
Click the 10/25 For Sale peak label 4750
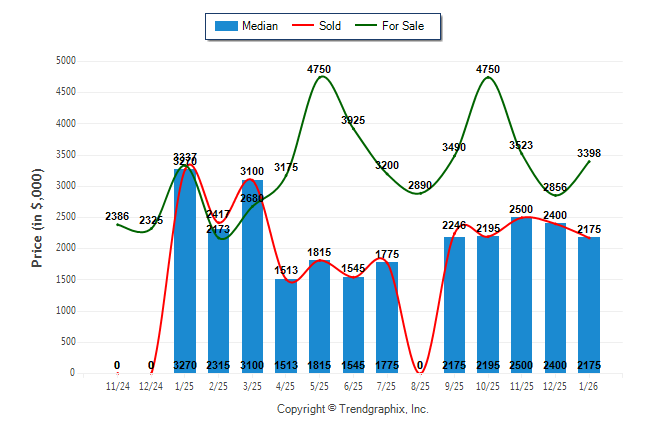(488, 69)
